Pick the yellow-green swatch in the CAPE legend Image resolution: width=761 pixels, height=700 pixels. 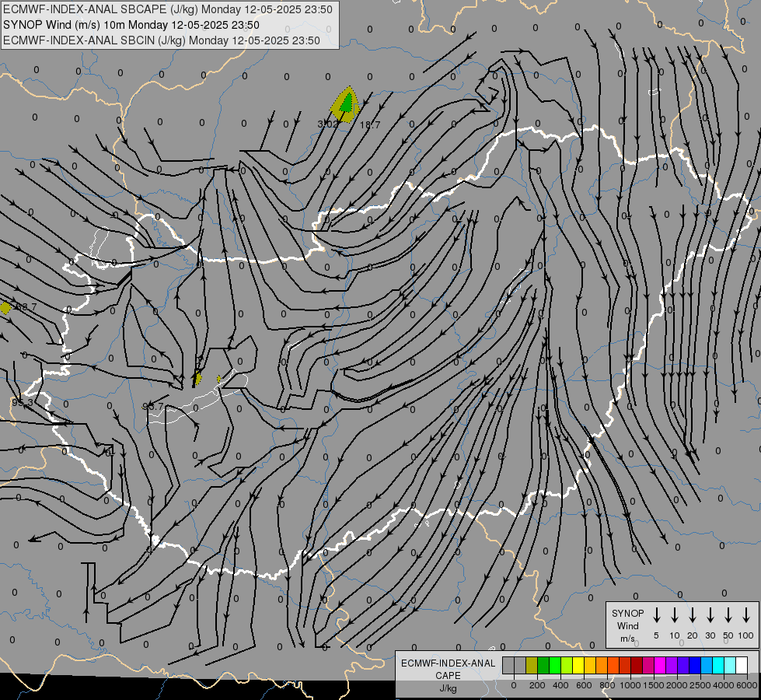[x=567, y=666]
